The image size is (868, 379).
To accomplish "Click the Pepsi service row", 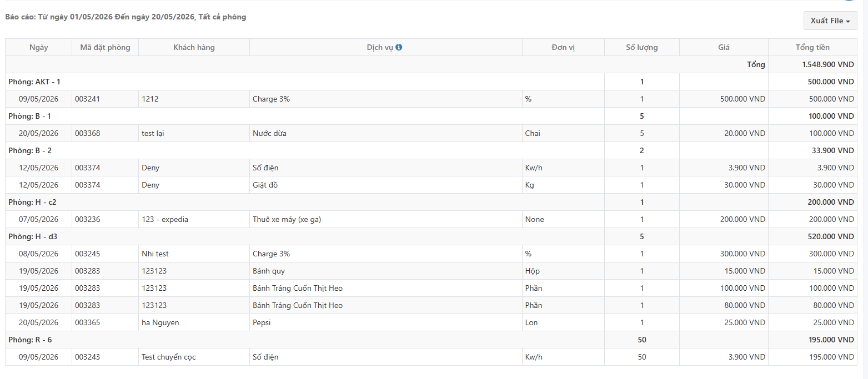I will click(431, 322).
